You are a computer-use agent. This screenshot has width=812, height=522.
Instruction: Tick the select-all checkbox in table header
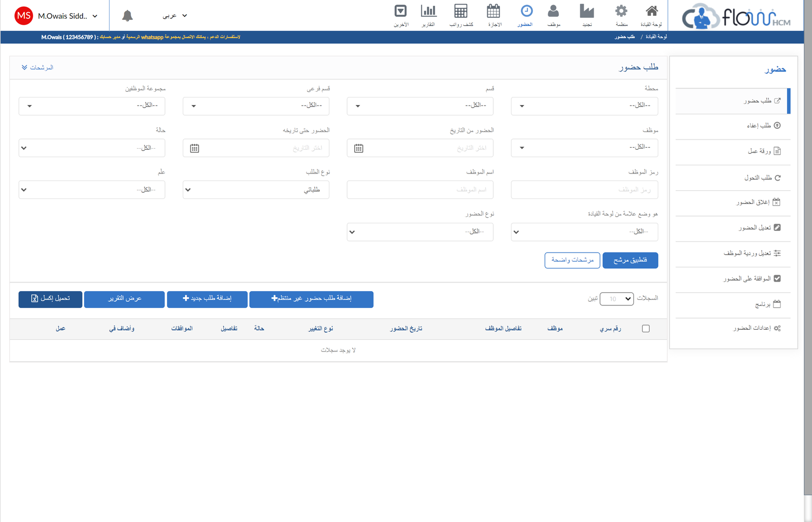(x=646, y=329)
